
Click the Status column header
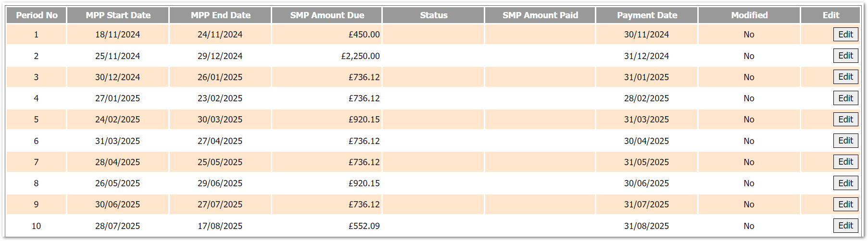(x=433, y=15)
